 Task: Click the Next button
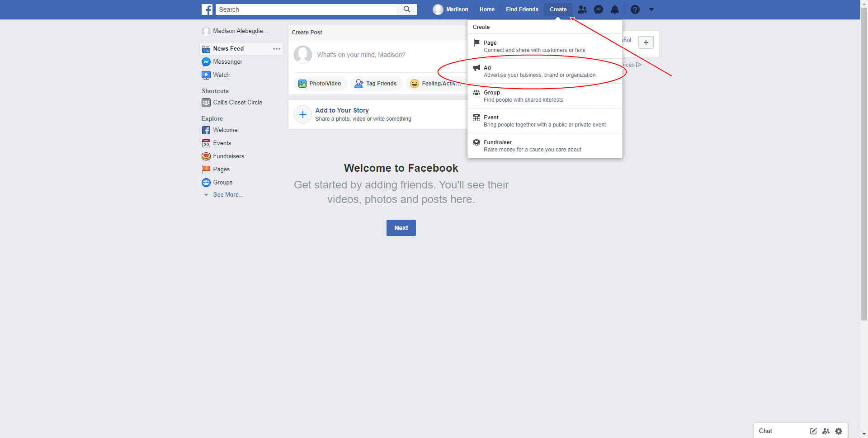(x=401, y=227)
